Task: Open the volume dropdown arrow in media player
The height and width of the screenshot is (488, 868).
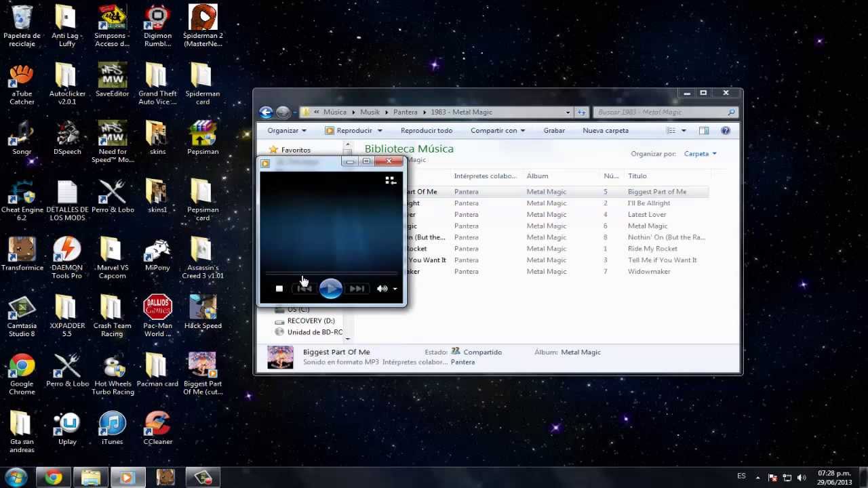Action: 395,289
